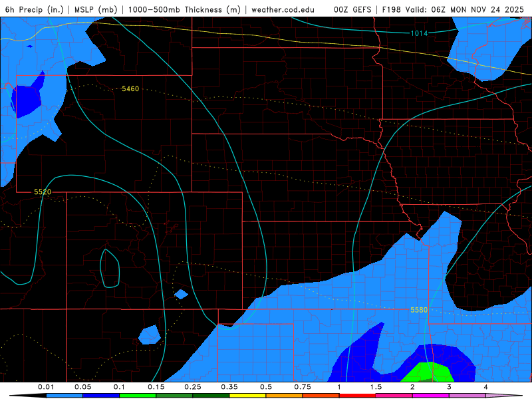Pick the medium green 0.15–0.25 legend swatch

tap(174, 396)
